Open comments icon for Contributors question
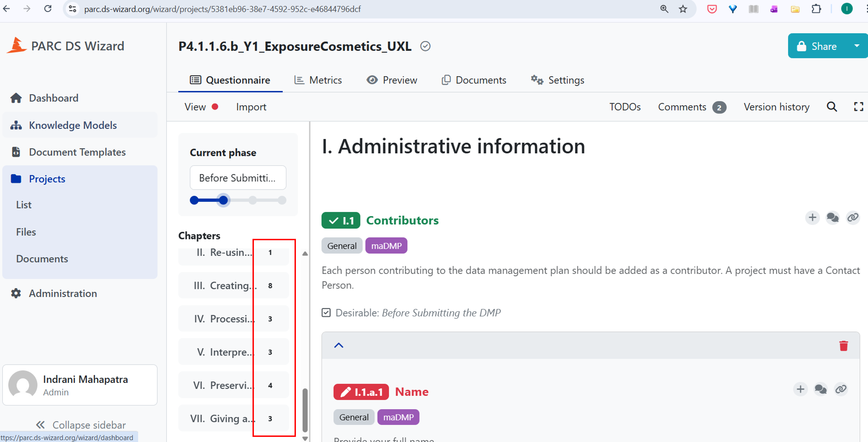Screen dimensions: 868x442 [832, 218]
